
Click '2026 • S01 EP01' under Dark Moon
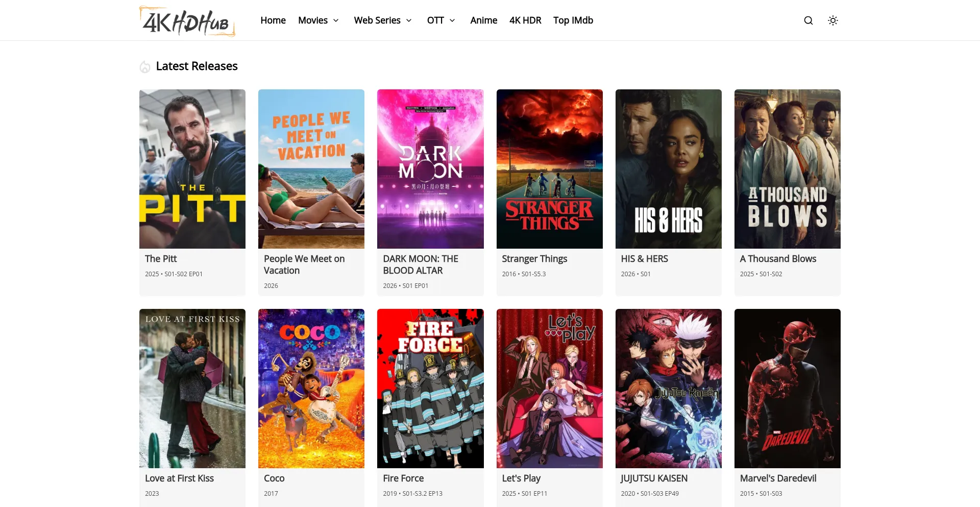pyautogui.click(x=405, y=286)
